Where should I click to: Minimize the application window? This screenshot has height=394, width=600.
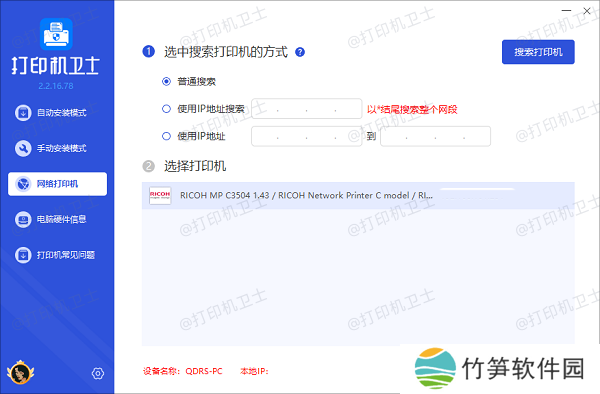point(566,11)
